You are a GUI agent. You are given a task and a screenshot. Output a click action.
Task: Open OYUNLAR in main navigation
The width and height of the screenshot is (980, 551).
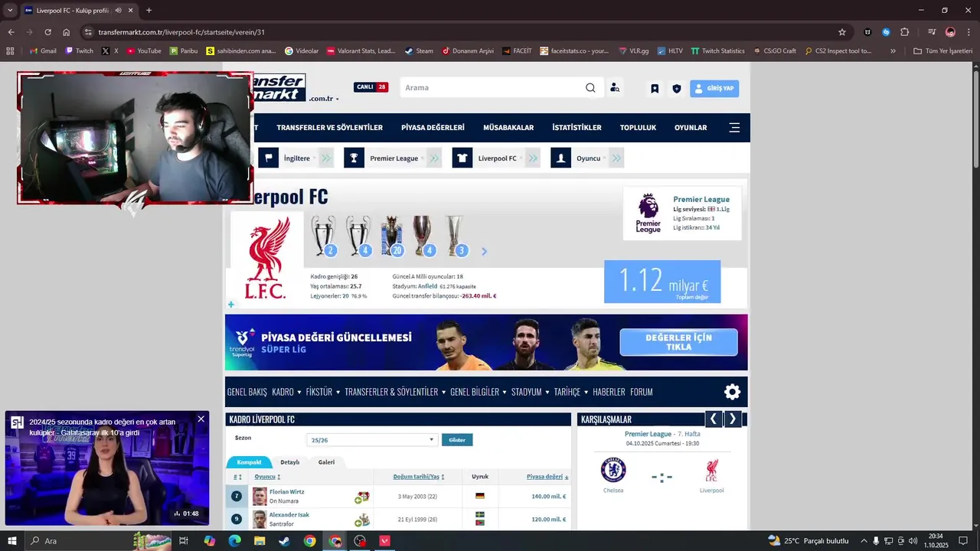click(691, 128)
